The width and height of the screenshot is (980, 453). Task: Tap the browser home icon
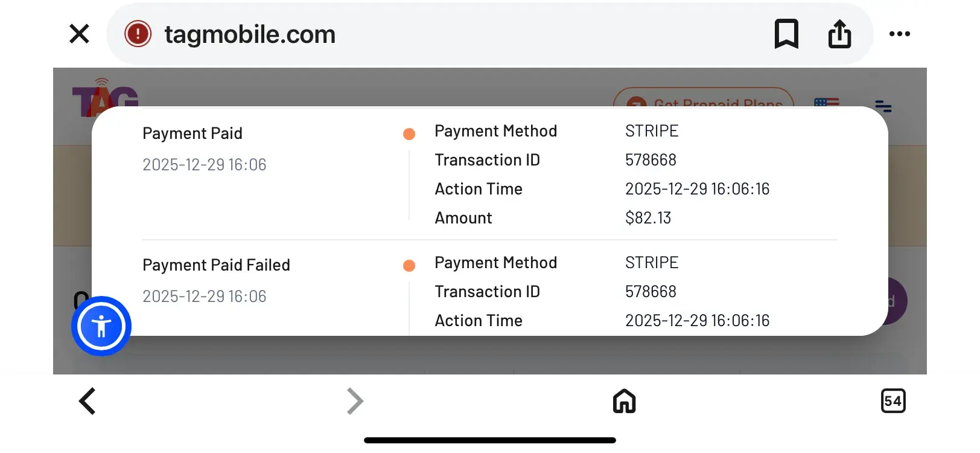click(x=624, y=401)
